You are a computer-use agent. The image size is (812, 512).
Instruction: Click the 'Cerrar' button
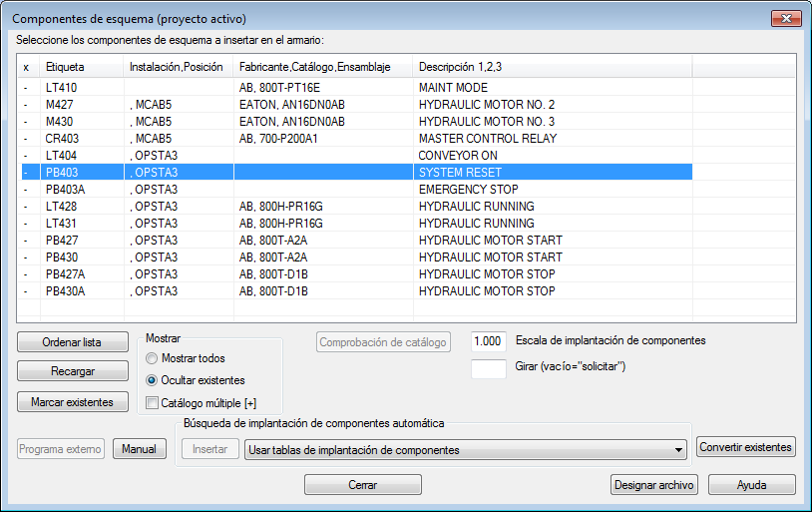point(362,484)
